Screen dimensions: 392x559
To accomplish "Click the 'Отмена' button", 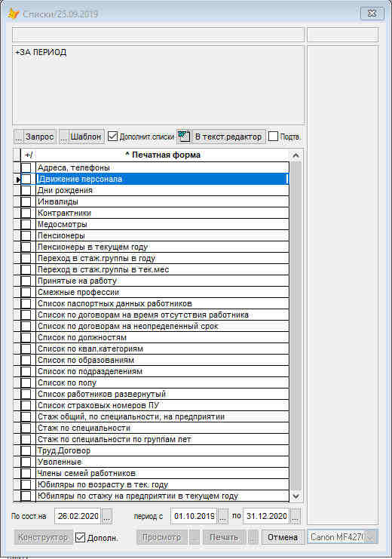I will 283,537.
